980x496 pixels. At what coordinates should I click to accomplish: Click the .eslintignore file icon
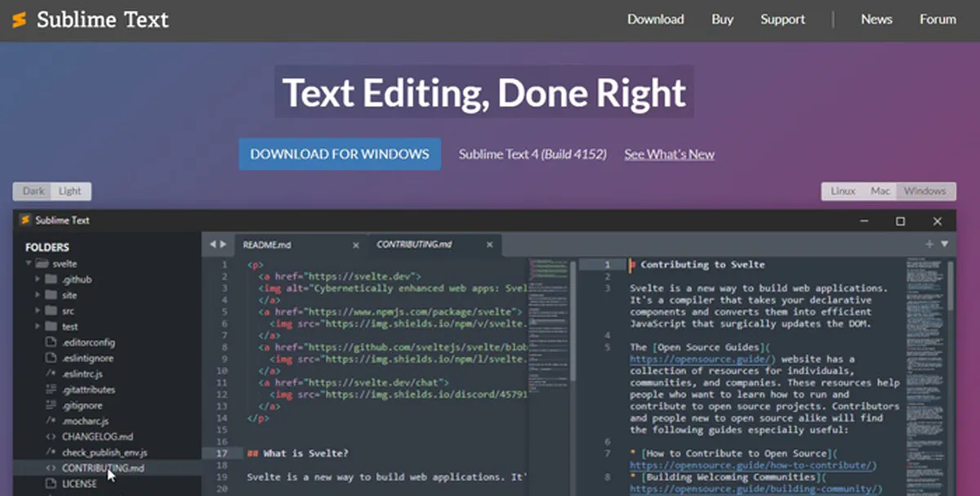51,358
